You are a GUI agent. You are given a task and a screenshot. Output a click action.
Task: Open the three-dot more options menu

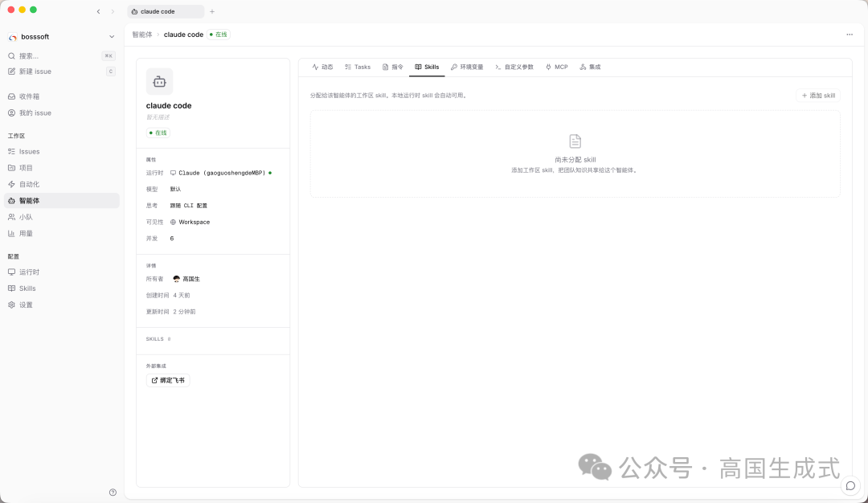pyautogui.click(x=850, y=35)
